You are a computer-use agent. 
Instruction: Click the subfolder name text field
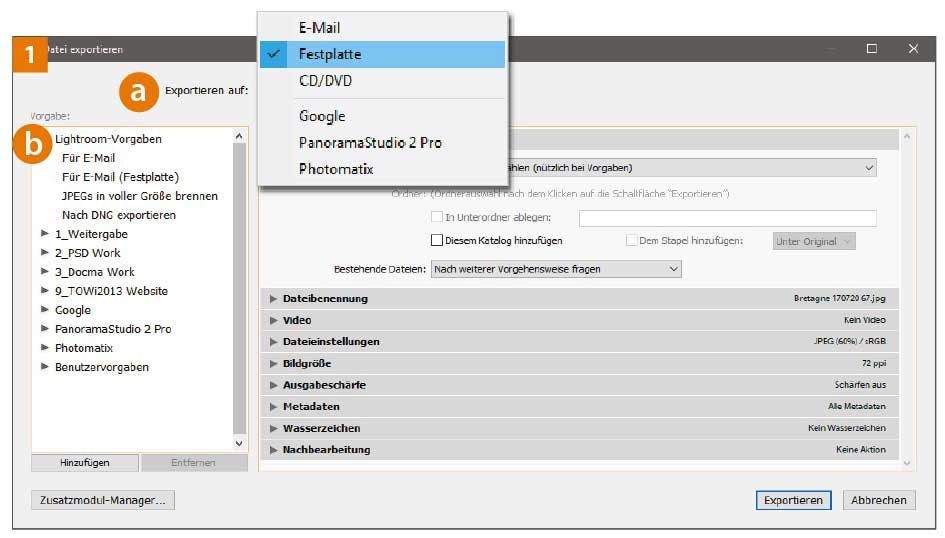(727, 218)
